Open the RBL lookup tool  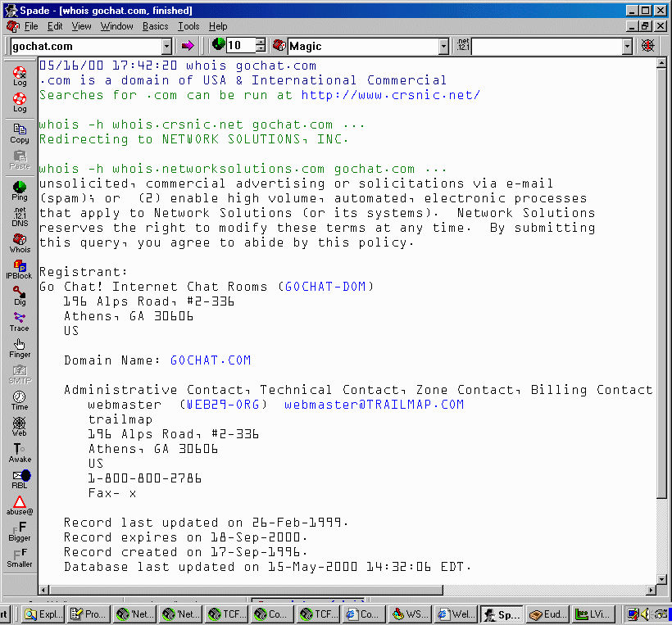pos(20,479)
